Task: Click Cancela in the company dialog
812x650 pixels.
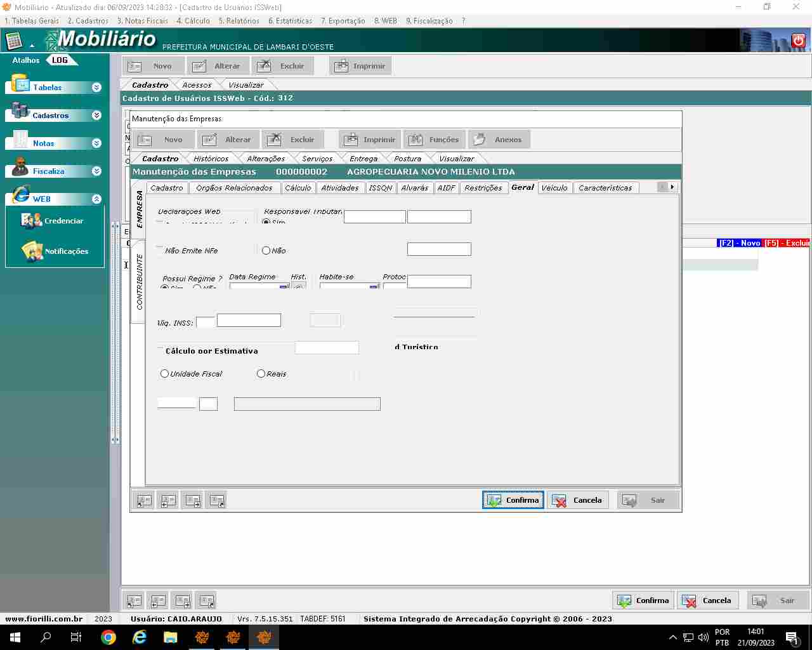Action: tap(578, 500)
